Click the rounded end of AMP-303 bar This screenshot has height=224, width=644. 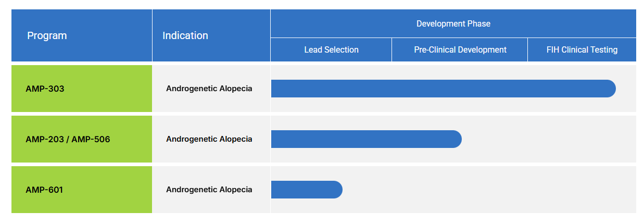(610, 89)
